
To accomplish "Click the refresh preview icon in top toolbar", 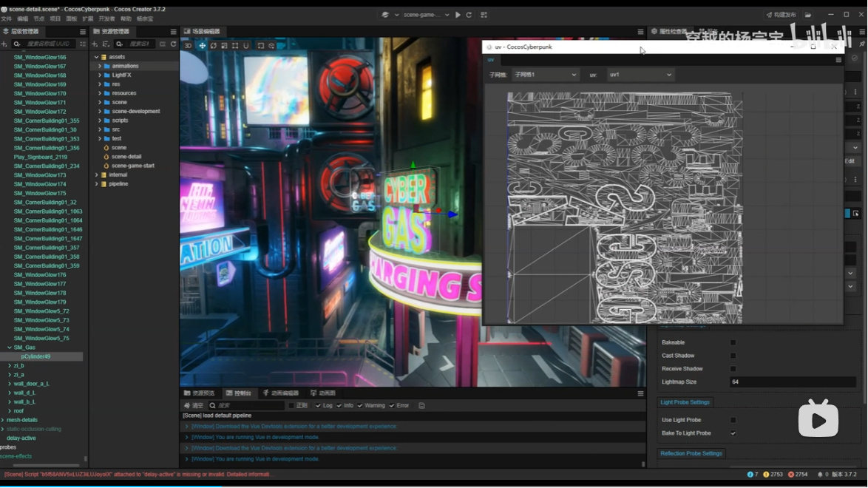I will [469, 15].
